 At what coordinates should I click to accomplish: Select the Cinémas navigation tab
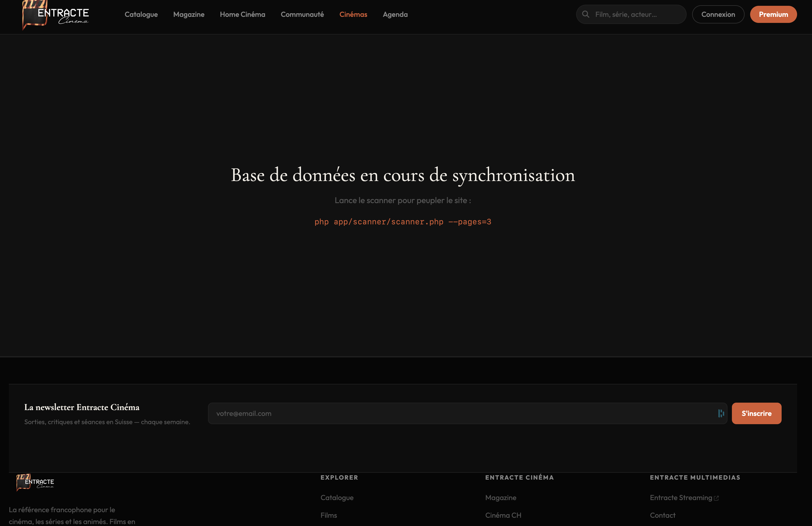coord(353,14)
